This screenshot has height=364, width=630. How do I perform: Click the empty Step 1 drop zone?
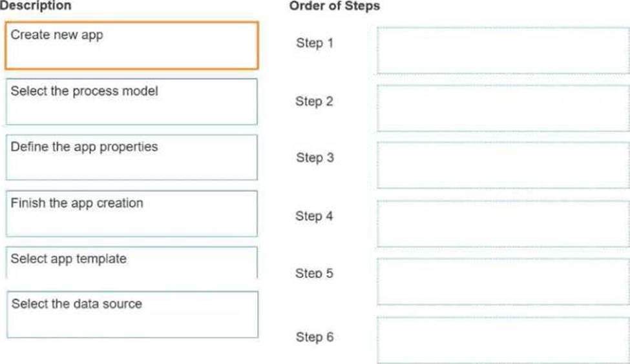pos(502,50)
